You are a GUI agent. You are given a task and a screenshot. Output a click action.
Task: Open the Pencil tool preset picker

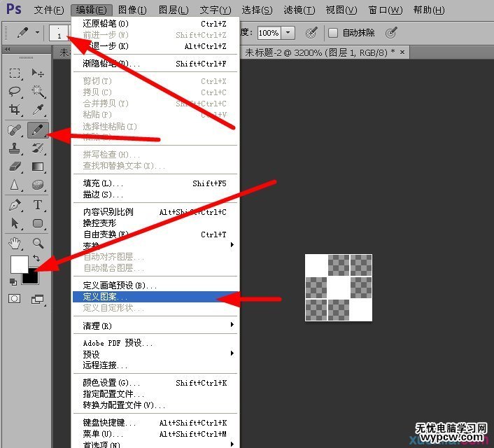(38, 32)
